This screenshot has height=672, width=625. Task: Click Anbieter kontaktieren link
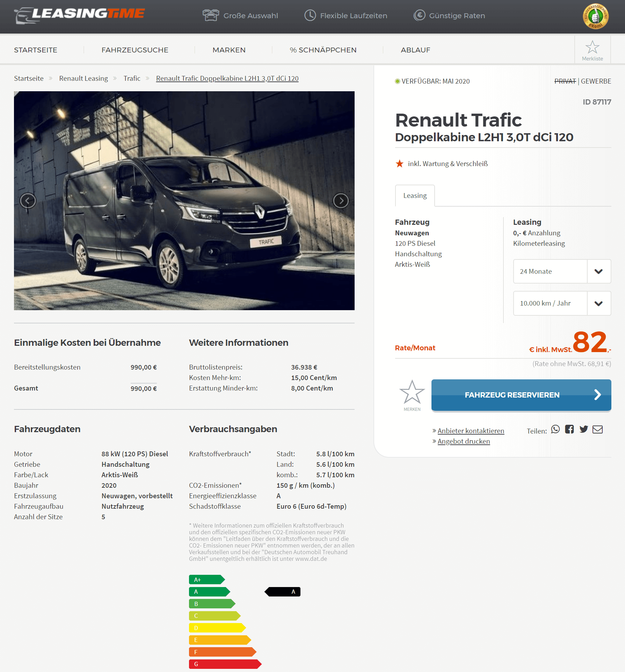tap(471, 431)
